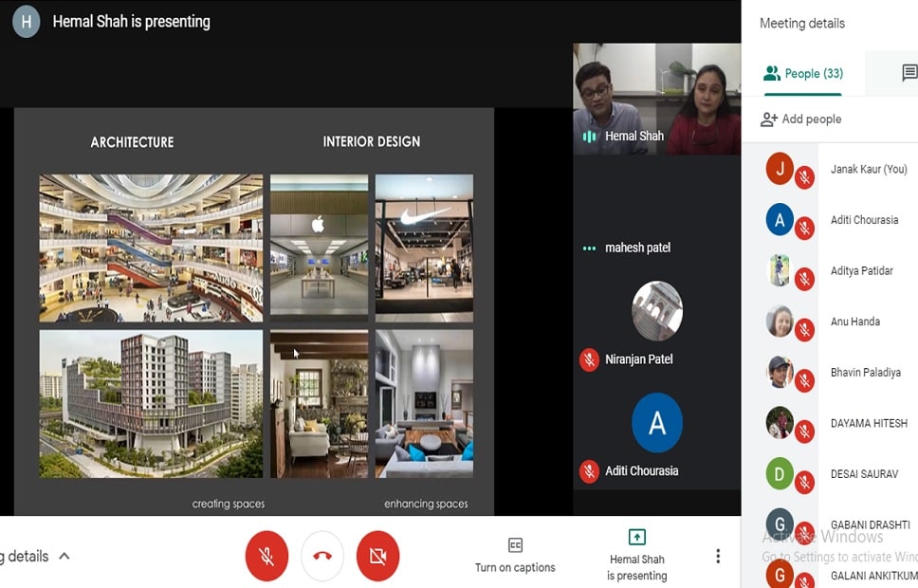
Task: Select Aditya Patidar in participant list
Action: point(861,271)
